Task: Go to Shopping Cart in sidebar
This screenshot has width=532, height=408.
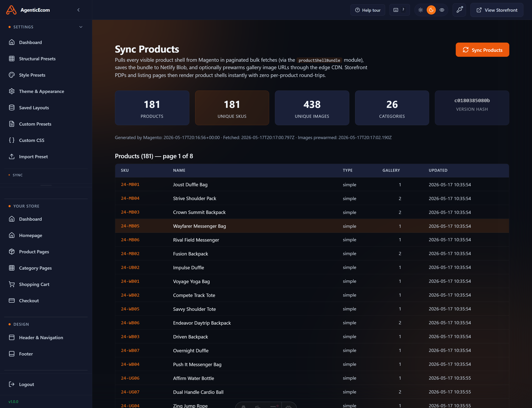Action: [x=46, y=284]
